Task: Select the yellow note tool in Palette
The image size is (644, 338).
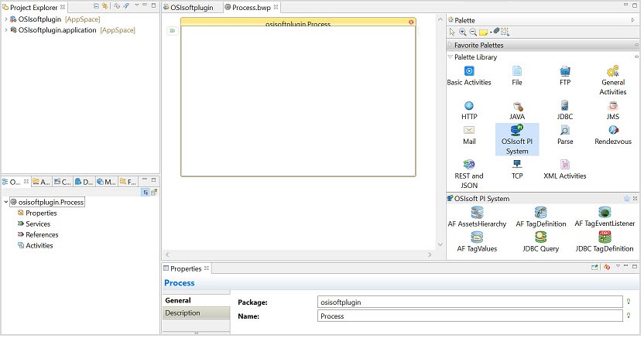Action: 483,32
